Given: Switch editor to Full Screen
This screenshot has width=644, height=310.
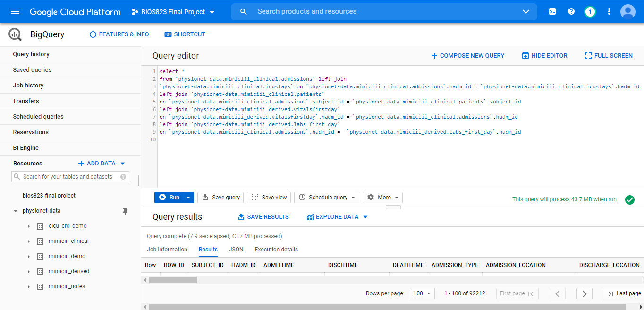Looking at the screenshot, I should 609,56.
